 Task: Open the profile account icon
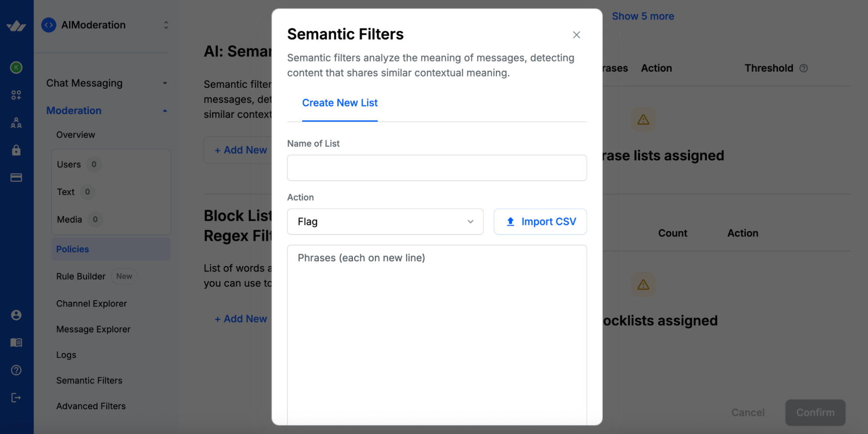click(16, 315)
